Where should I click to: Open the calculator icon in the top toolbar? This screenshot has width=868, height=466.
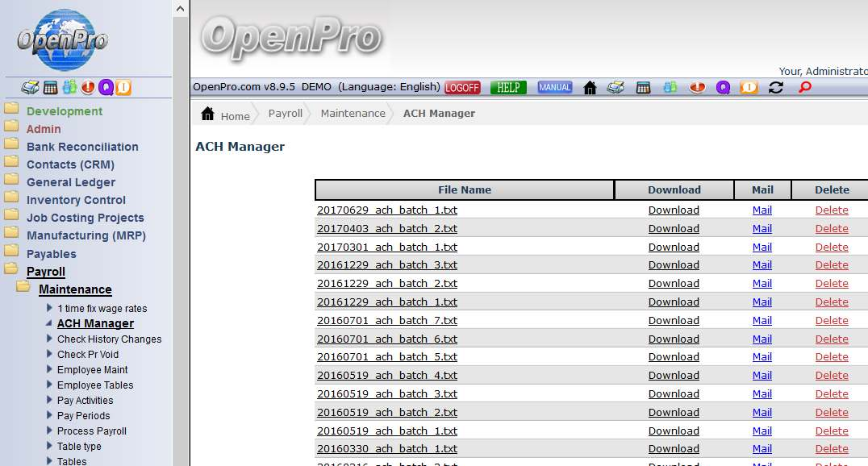(643, 88)
